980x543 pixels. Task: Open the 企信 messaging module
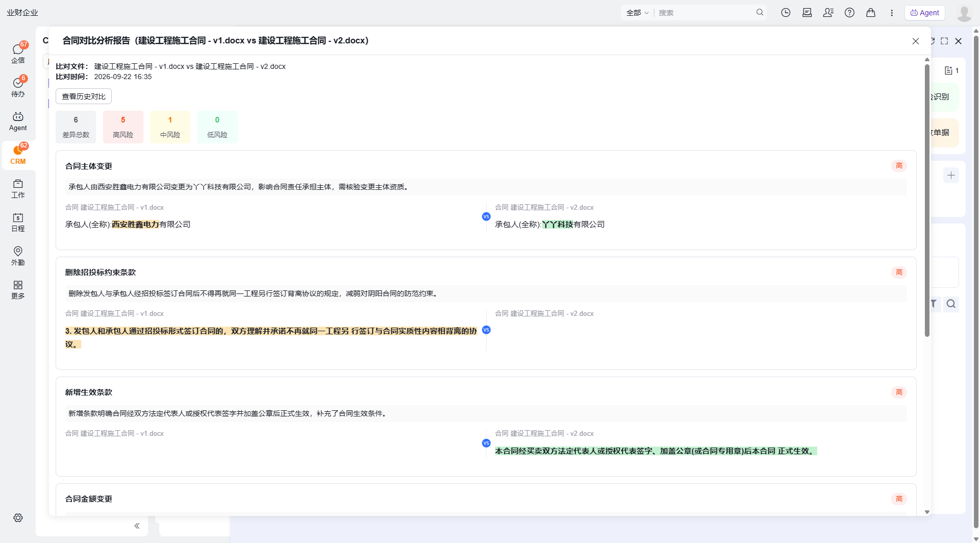(x=18, y=53)
